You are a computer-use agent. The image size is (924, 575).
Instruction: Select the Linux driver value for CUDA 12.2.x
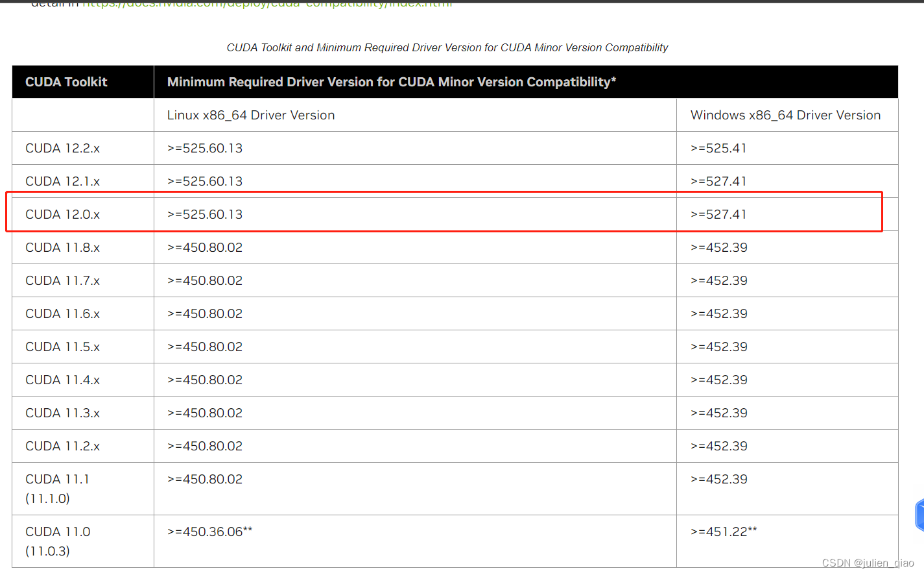click(x=205, y=148)
